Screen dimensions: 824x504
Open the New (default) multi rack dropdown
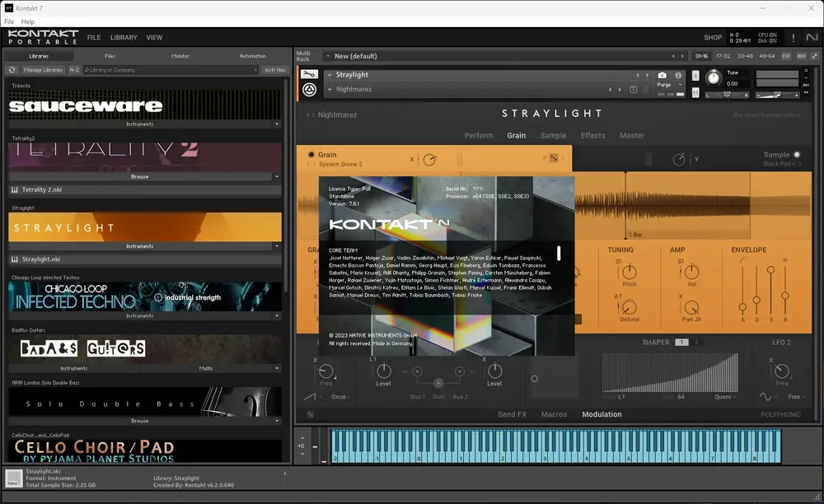(x=328, y=56)
